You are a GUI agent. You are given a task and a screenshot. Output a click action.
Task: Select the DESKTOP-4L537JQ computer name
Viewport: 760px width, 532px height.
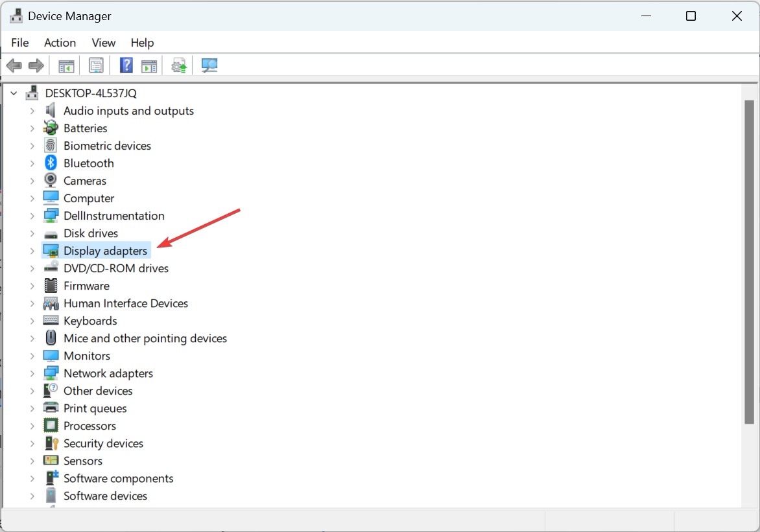tap(91, 93)
